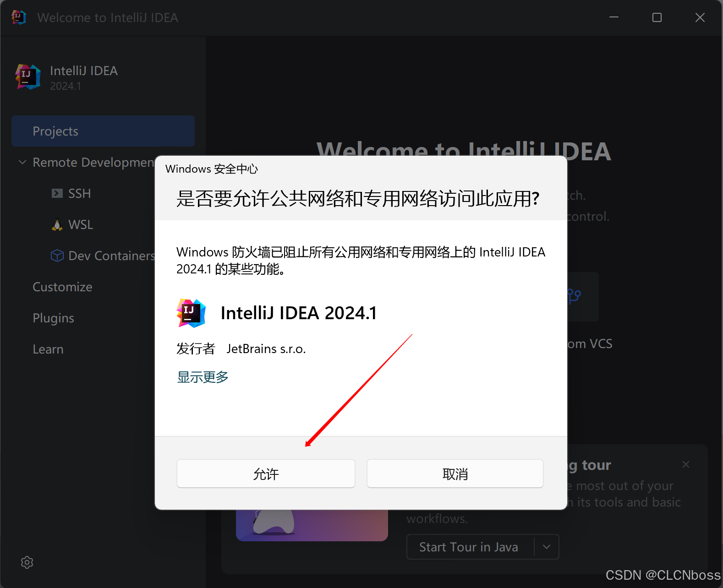The width and height of the screenshot is (723, 588).
Task: Click the Windows 安全中心 dialog title
Action: [212, 169]
